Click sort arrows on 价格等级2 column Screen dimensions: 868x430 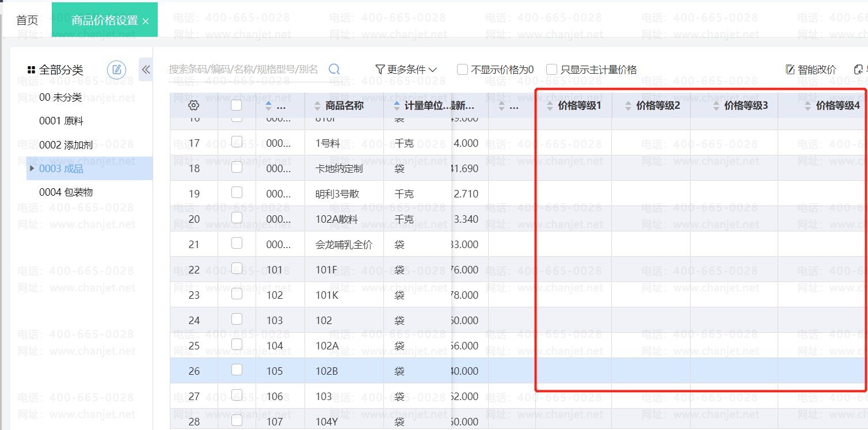[628, 106]
